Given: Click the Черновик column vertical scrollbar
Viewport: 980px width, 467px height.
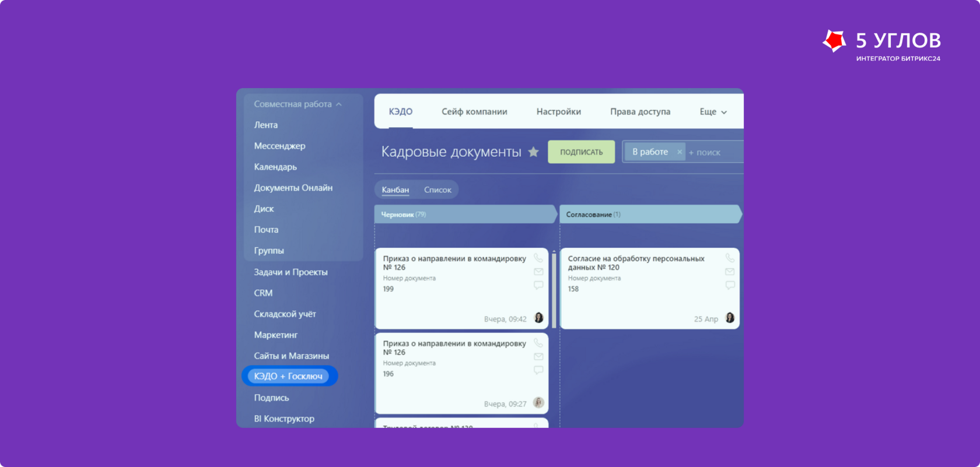Looking at the screenshot, I should (554, 289).
